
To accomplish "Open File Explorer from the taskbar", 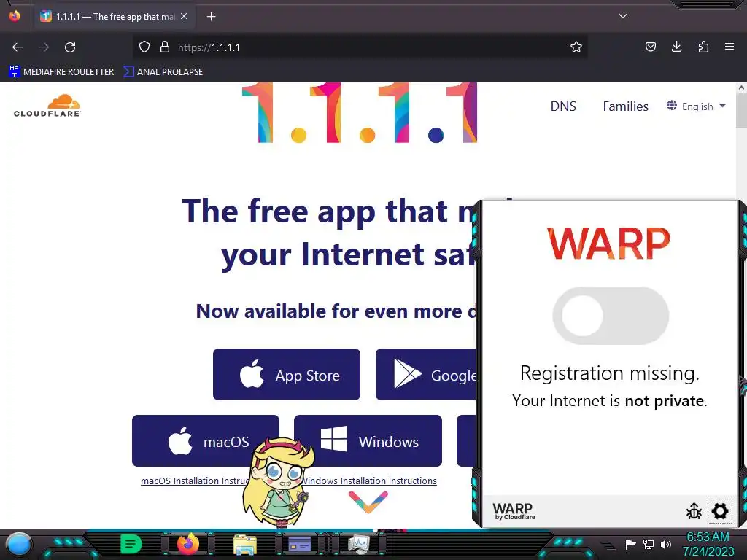I will click(x=245, y=544).
